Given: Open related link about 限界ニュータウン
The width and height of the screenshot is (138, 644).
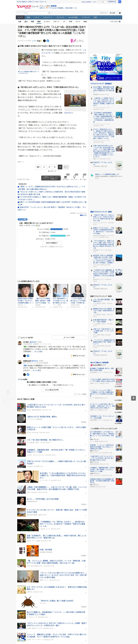Looking at the screenshot, I should tap(51, 188).
